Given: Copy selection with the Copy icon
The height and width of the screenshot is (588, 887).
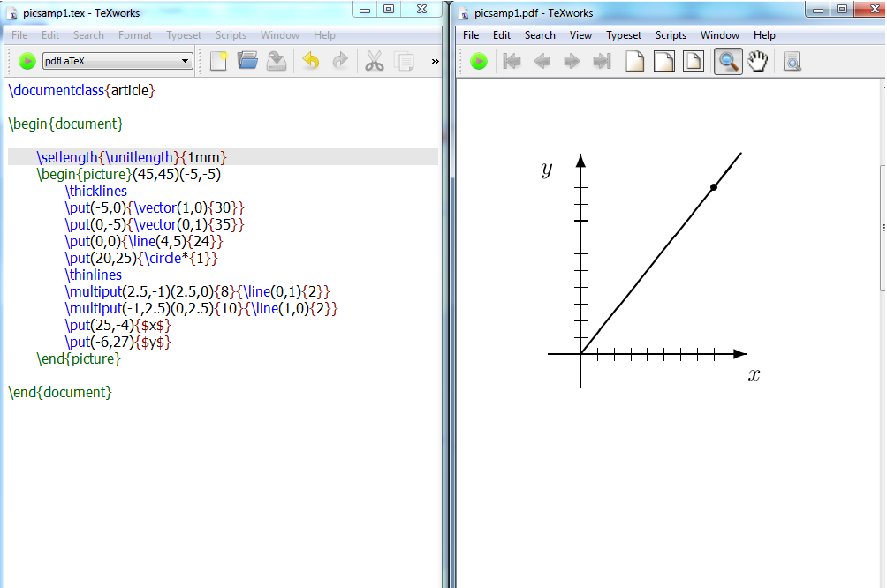Looking at the screenshot, I should coord(404,61).
